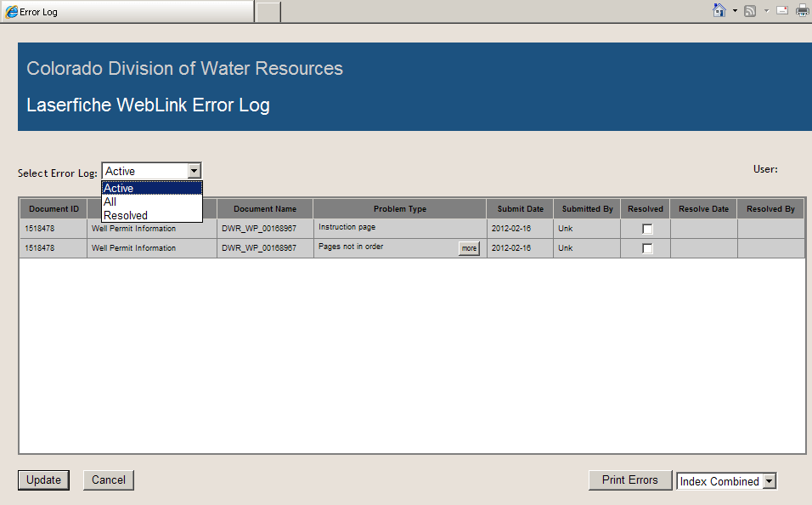Click 'Colorado Division of Water Resources' heading

185,69
